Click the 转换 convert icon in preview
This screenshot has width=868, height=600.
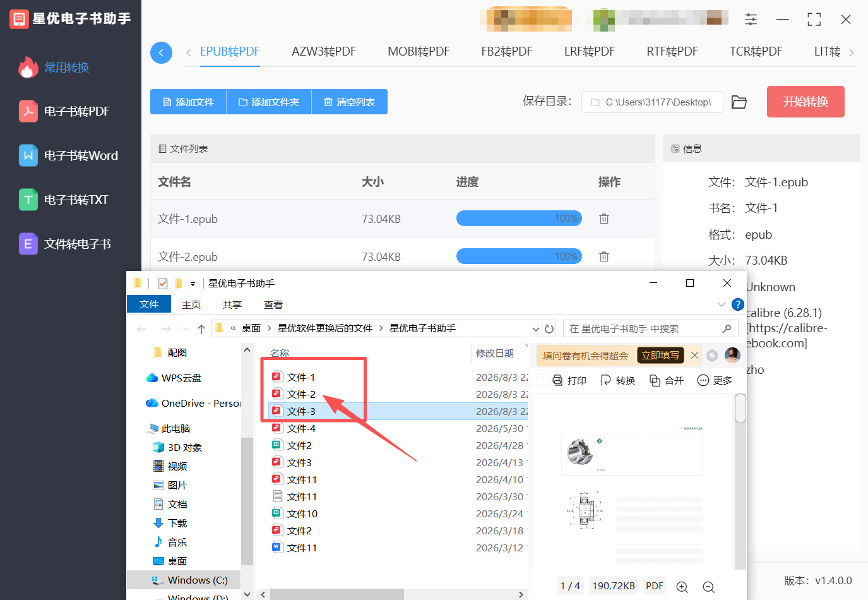(606, 380)
